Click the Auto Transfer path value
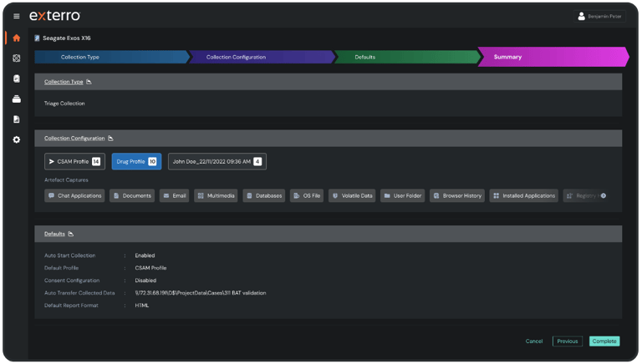Screen dimensions: 642x364 click(x=201, y=293)
